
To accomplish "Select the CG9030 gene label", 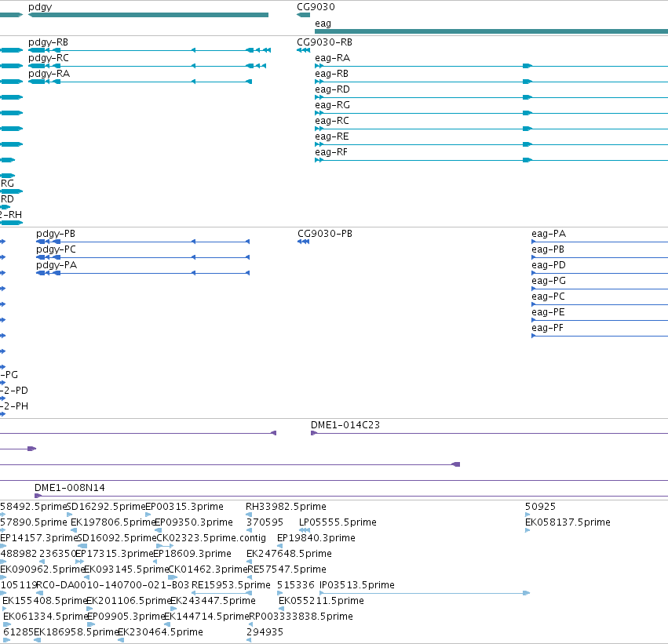I will point(316,7).
